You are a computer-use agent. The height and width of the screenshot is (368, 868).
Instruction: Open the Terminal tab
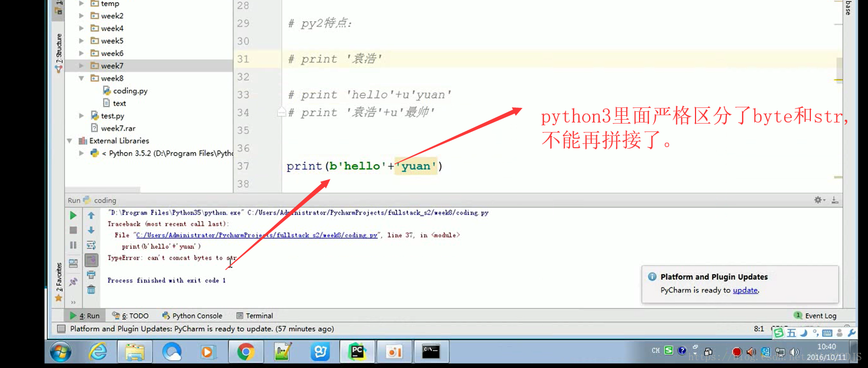tap(255, 315)
